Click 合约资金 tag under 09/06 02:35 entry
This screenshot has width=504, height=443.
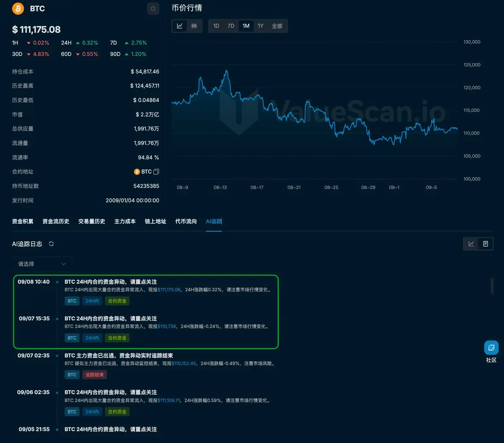pos(117,412)
